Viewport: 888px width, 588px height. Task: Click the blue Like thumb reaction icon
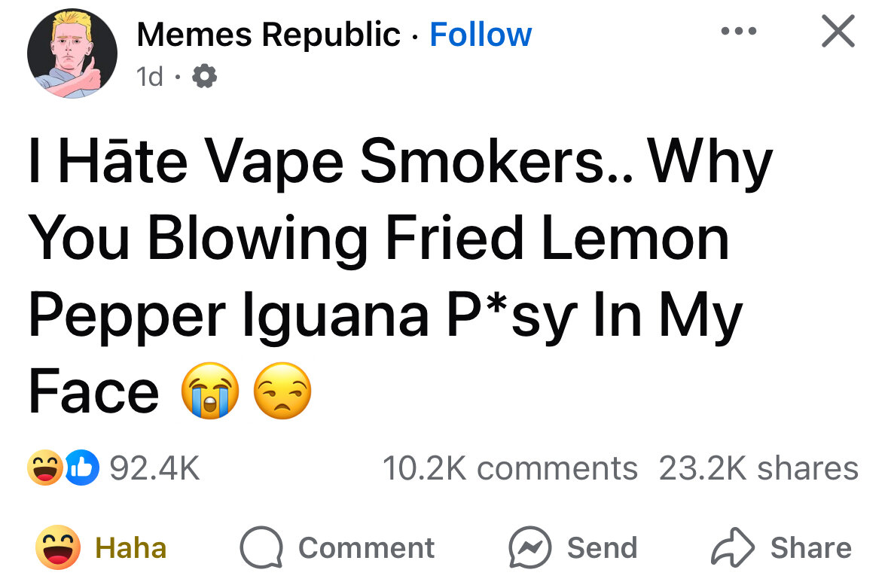(82, 468)
